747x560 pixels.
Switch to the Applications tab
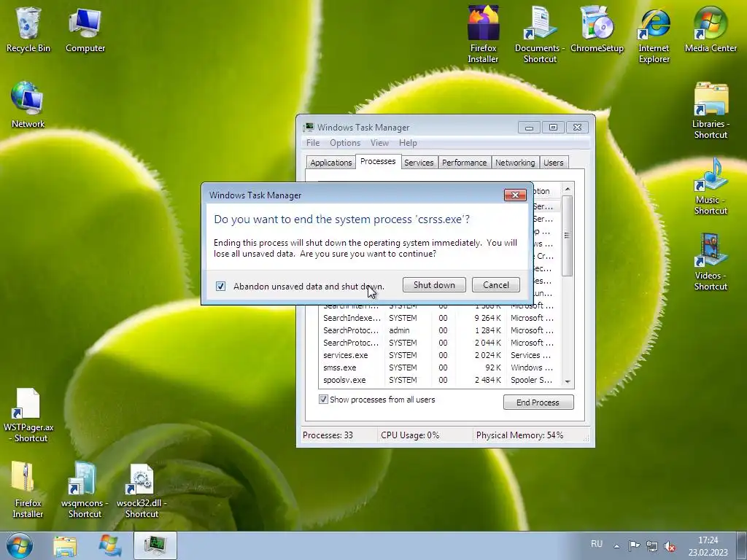pyautogui.click(x=331, y=163)
